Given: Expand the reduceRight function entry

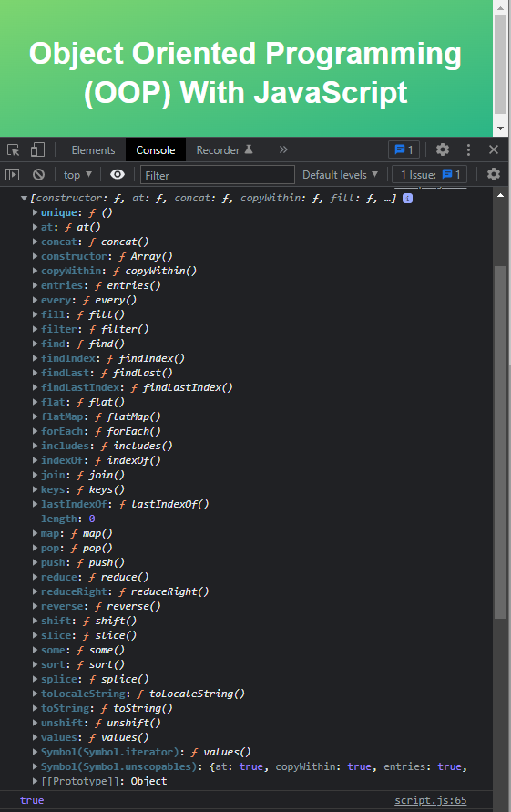Looking at the screenshot, I should point(35,591).
